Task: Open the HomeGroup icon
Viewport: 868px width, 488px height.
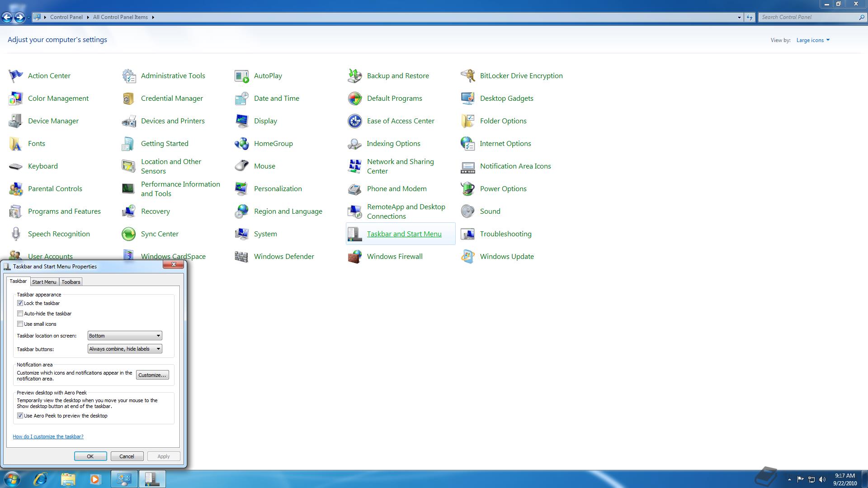Action: tap(242, 144)
